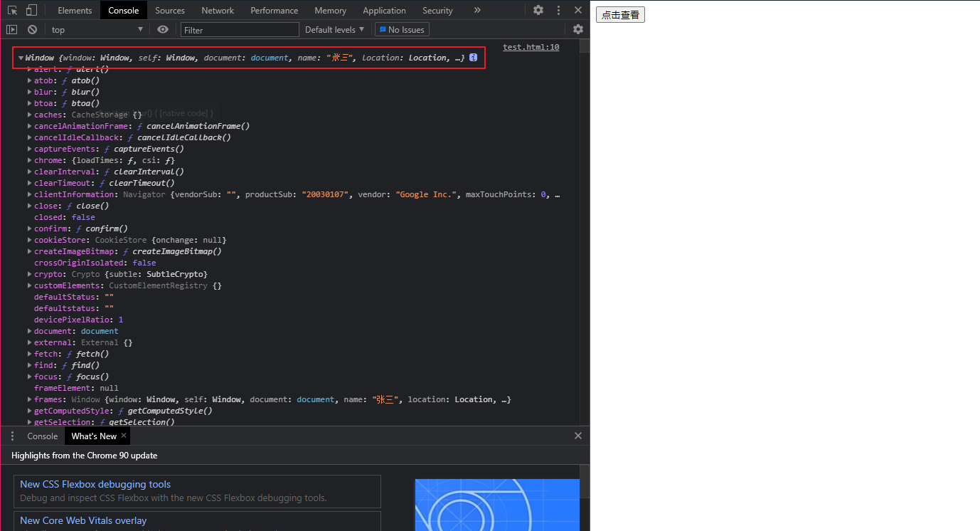Screen dimensions: 980x531
Task: Select the 'devicePixelRatio: 1' row
Action: pos(79,320)
